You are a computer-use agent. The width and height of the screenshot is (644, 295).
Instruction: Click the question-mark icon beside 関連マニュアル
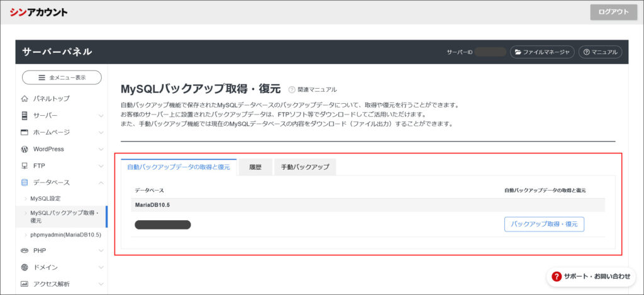[x=292, y=89]
